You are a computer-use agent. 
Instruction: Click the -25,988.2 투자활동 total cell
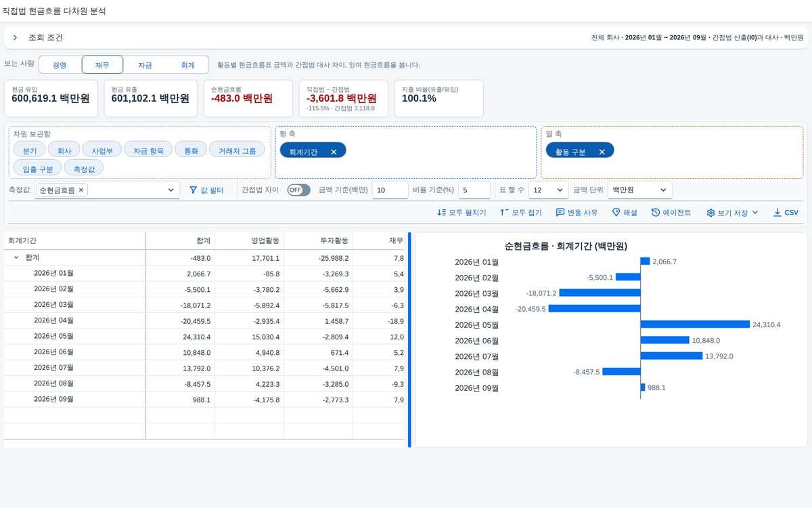pos(319,258)
